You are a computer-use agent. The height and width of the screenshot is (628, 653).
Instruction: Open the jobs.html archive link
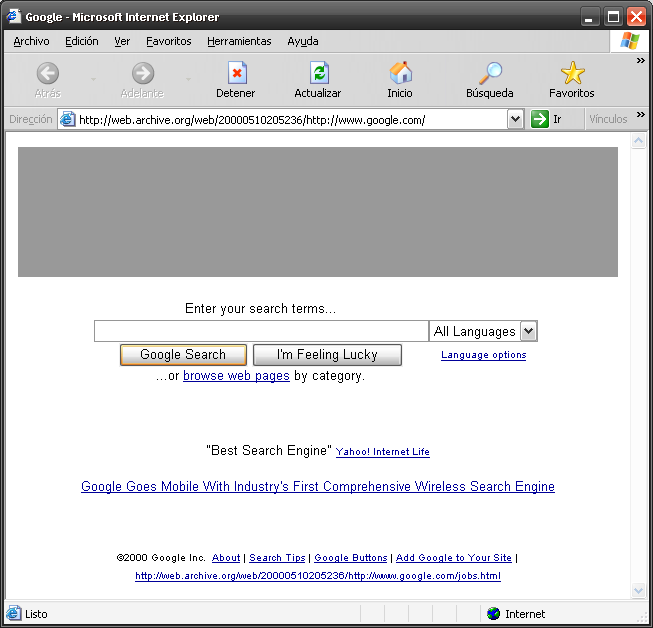[318, 576]
